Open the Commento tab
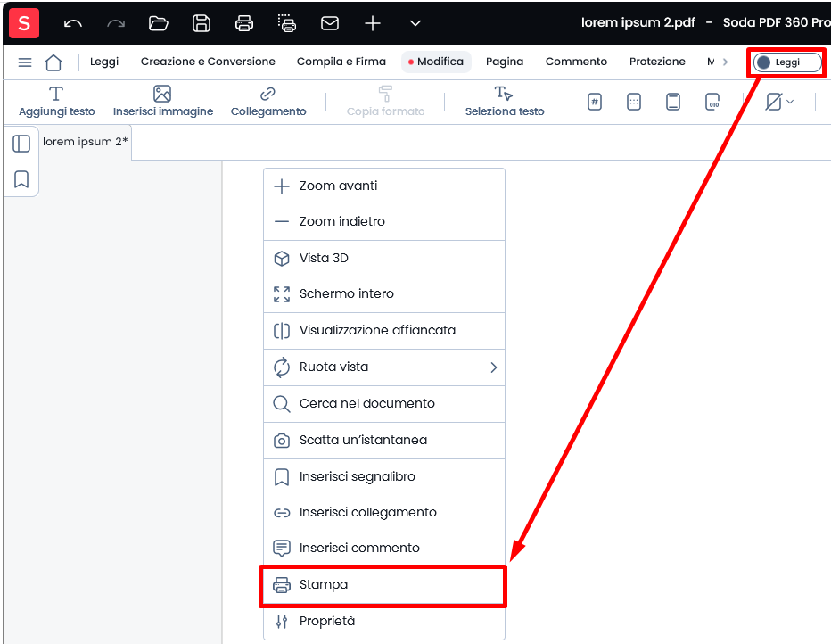This screenshot has height=644, width=831. tap(576, 62)
